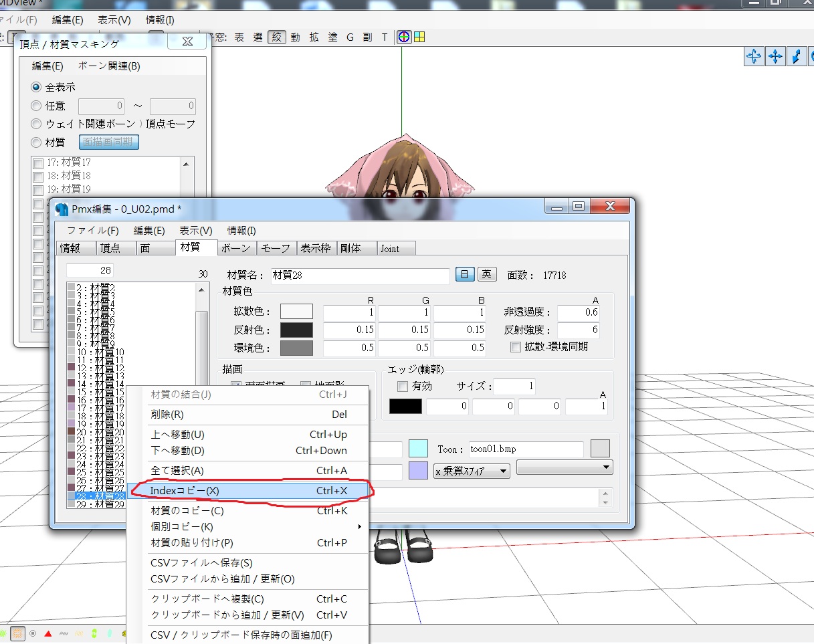Image resolution: width=814 pixels, height=644 pixels.
Task: Select the ウェイト関連ボーン radio button
Action: tap(36, 124)
